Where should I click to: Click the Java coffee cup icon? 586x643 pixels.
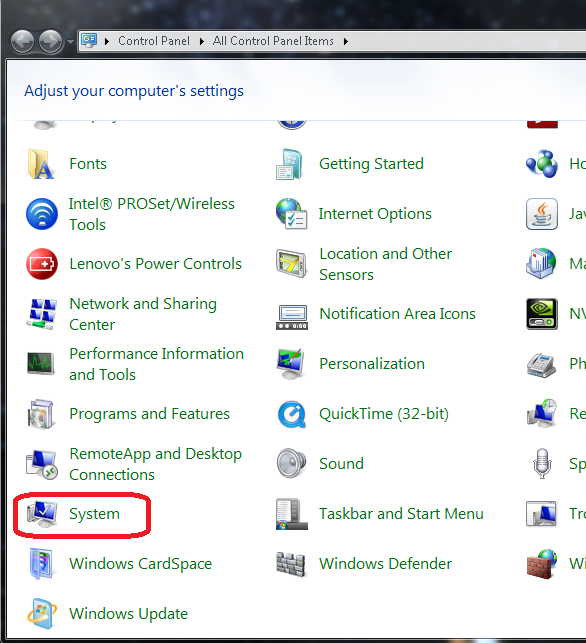[542, 214]
